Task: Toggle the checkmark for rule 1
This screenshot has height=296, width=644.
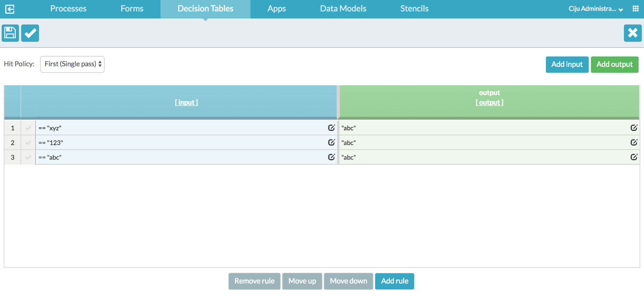Action: pyautogui.click(x=28, y=128)
